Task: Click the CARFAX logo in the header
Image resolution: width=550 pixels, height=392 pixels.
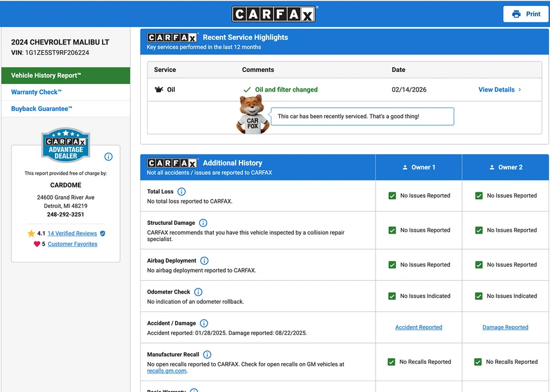Action: coord(273,14)
